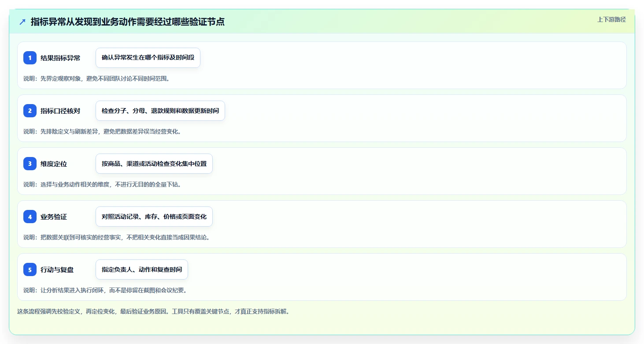This screenshot has height=344, width=644.
Task: Click the step number 4 badge
Action: click(x=30, y=217)
